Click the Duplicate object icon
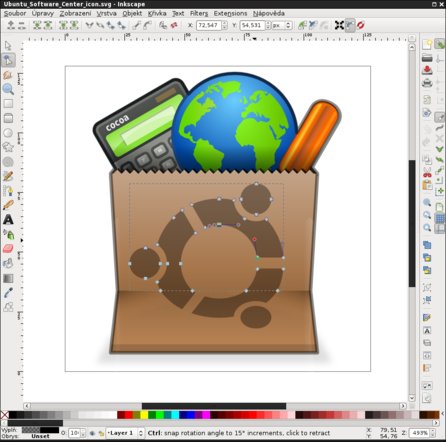446x442 pixels. [x=427, y=245]
